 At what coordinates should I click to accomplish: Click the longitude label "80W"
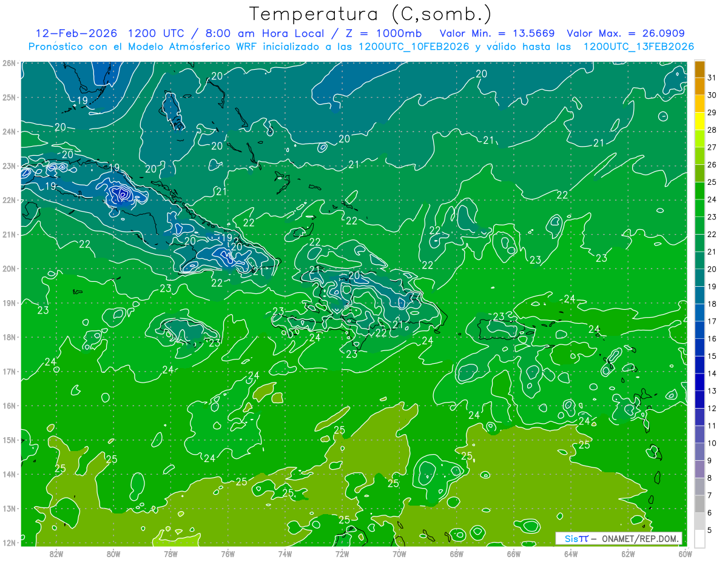tap(113, 554)
